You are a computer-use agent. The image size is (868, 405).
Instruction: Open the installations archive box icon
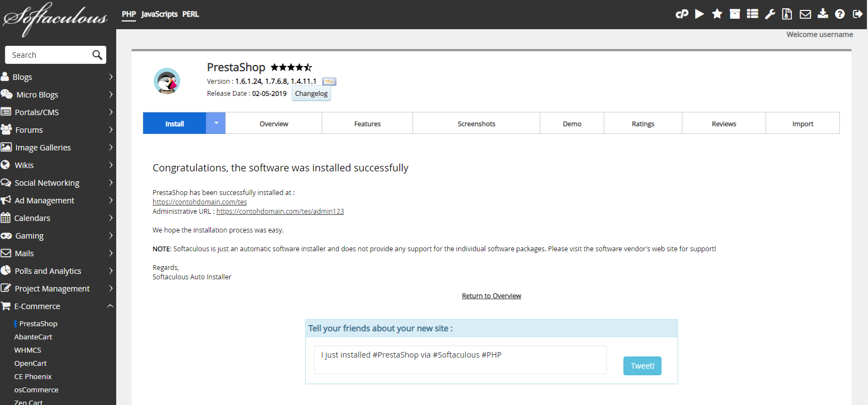point(735,14)
